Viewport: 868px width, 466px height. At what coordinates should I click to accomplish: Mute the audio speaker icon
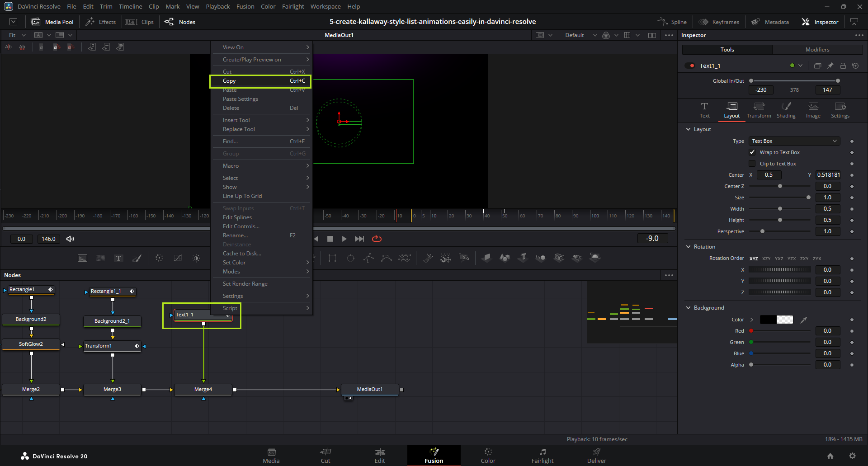(x=70, y=239)
